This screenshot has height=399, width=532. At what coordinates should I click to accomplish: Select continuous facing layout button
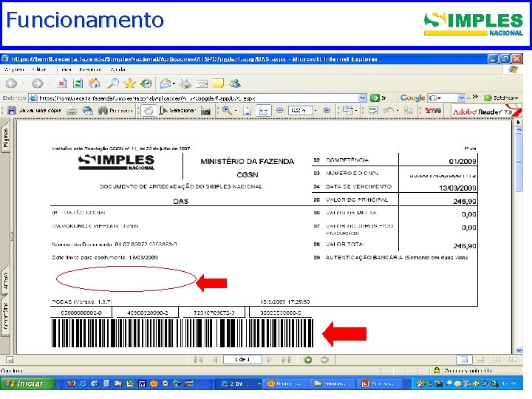point(497,360)
